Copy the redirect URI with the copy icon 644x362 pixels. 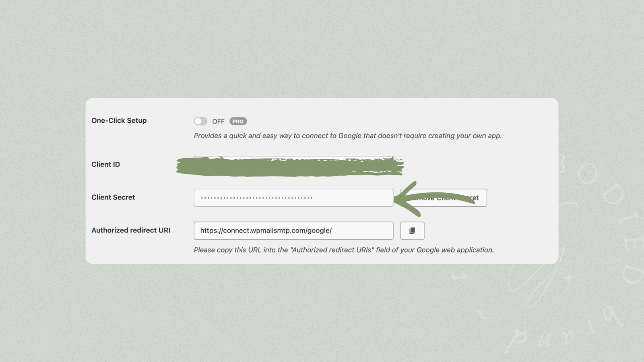[412, 230]
